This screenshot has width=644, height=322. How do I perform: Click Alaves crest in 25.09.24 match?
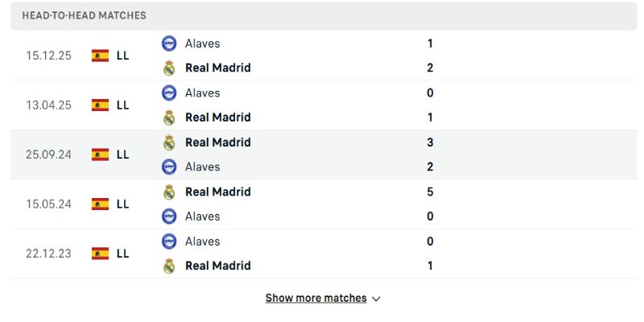click(x=169, y=167)
